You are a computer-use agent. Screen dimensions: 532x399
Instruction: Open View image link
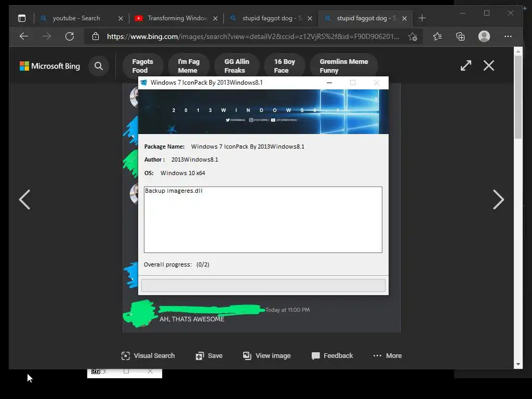coord(267,355)
